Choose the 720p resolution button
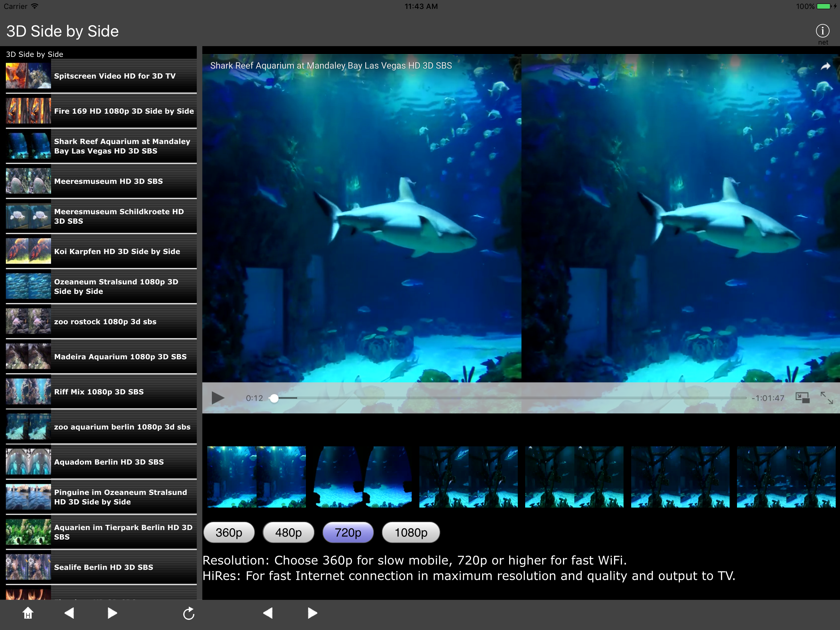This screenshot has height=630, width=840. coord(348,532)
